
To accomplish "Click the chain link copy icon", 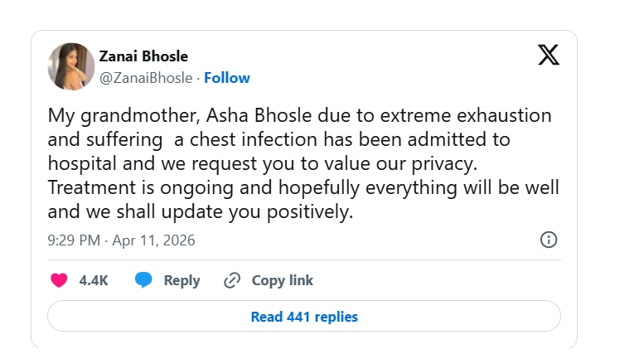I will coord(232,280).
